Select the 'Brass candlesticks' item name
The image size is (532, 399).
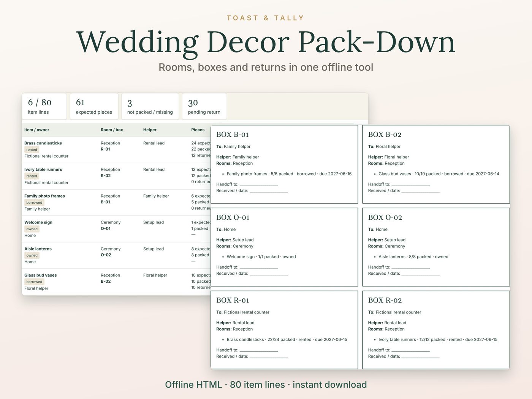[x=43, y=143]
